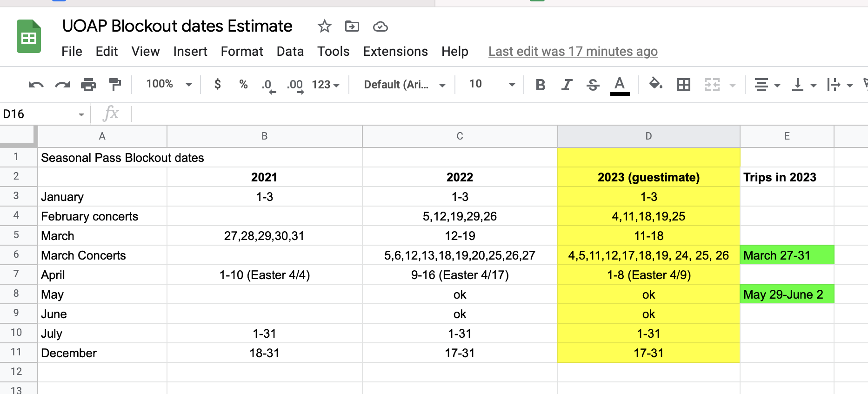Screen dimensions: 868x394
Task: Format selection as currency with dollar button
Action: tap(217, 84)
